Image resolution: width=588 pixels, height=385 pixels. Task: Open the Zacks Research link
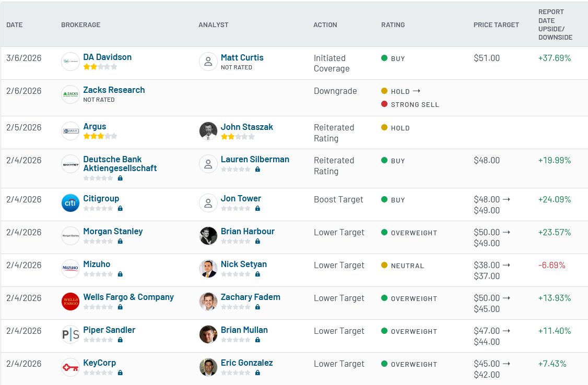[114, 90]
